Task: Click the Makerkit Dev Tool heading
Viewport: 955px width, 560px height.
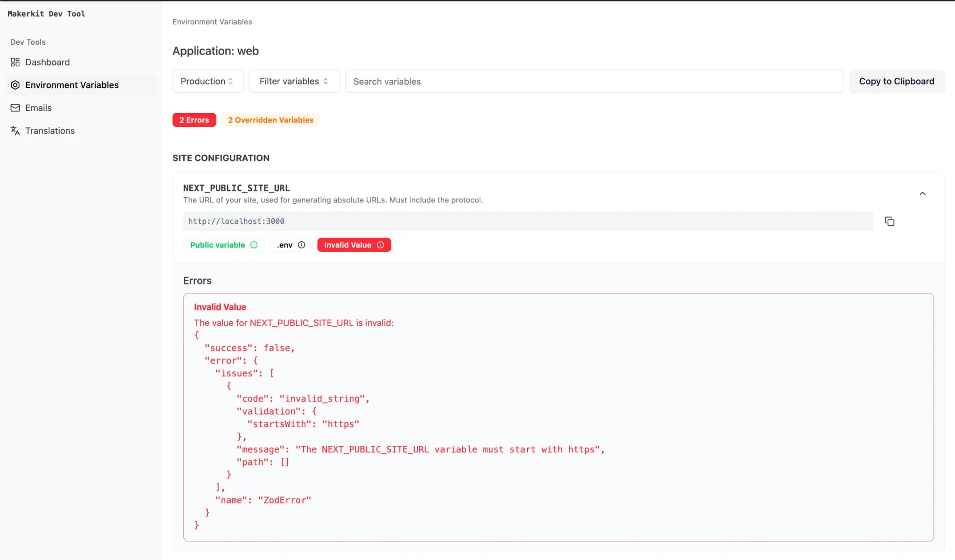Action: click(46, 14)
